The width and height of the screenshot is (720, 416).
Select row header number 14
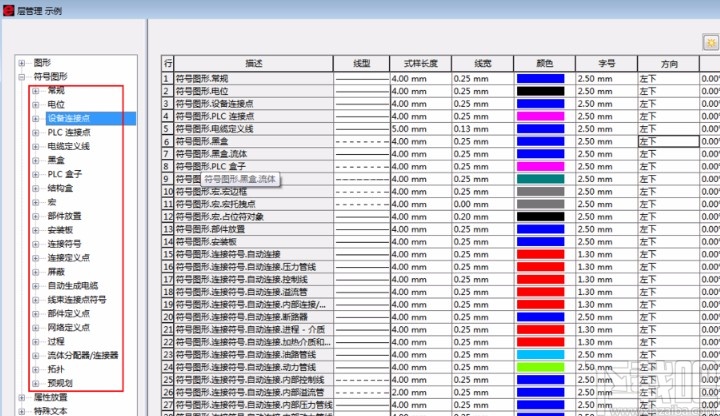tap(167, 242)
